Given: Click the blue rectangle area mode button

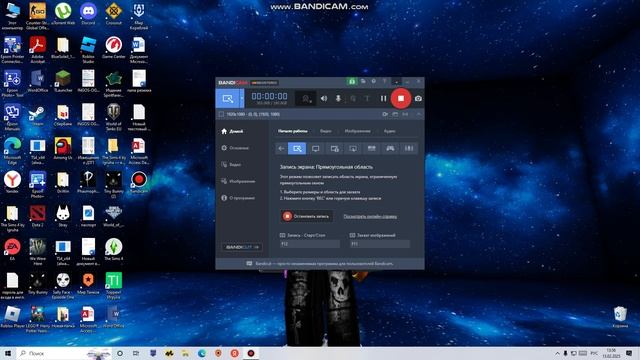Looking at the screenshot, I should click(228, 98).
